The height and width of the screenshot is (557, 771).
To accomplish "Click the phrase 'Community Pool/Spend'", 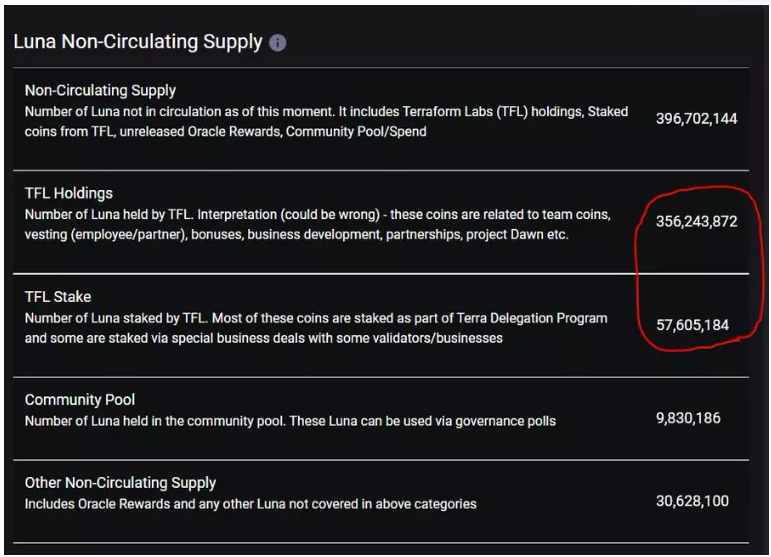I will pyautogui.click(x=356, y=132).
